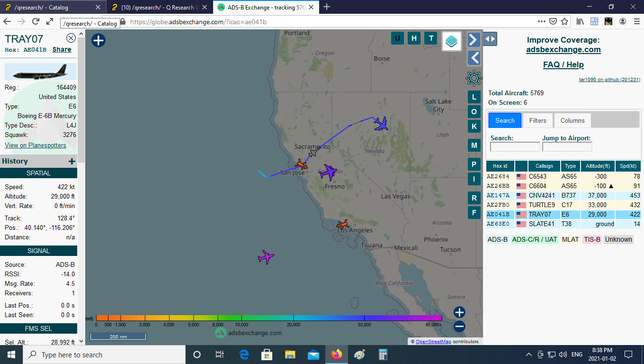This screenshot has width=644, height=364.
Task: Open the adsbexchange.com coverage link
Action: [x=563, y=49]
